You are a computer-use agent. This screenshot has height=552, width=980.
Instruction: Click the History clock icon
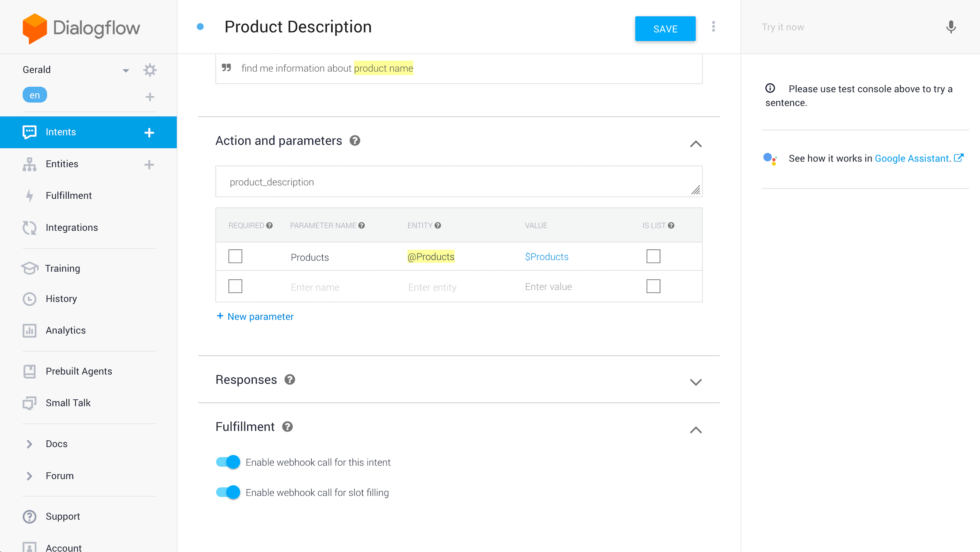pyautogui.click(x=29, y=299)
